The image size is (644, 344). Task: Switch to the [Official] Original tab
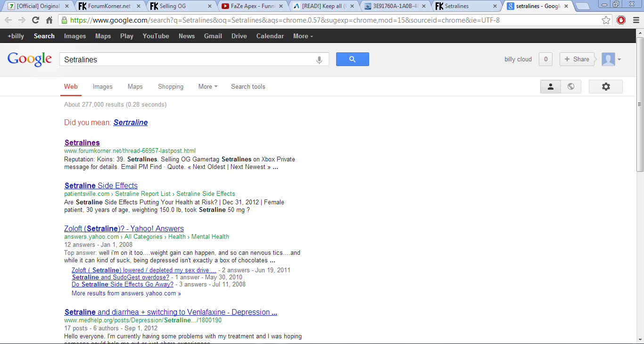(x=38, y=6)
